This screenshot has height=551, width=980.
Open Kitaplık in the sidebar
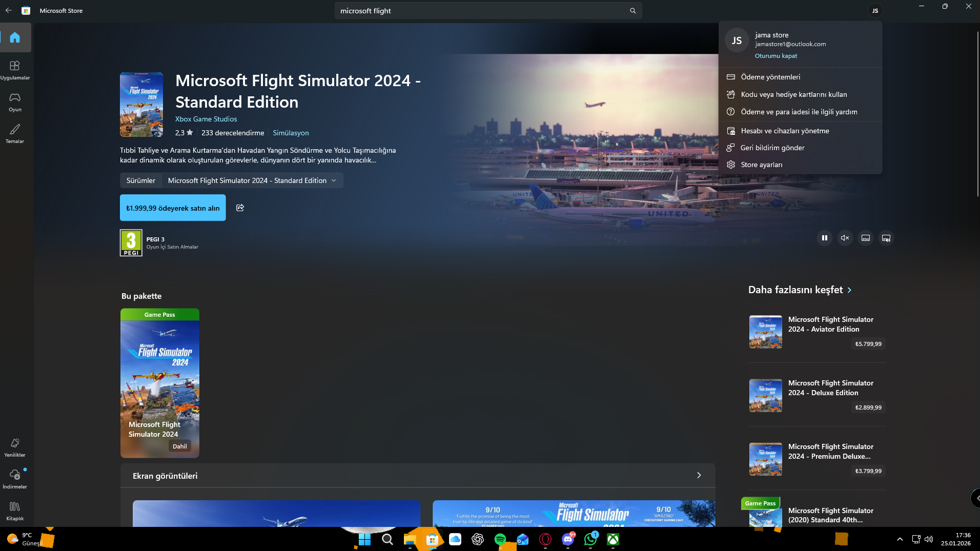pyautogui.click(x=15, y=511)
